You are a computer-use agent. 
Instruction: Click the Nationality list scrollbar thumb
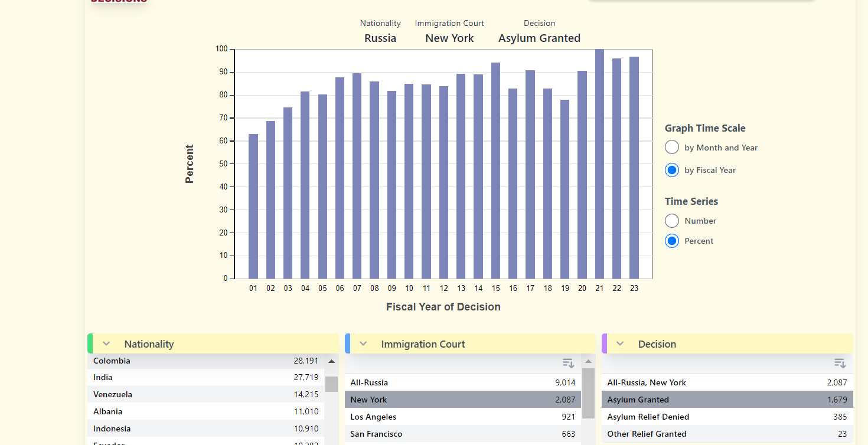point(331,384)
